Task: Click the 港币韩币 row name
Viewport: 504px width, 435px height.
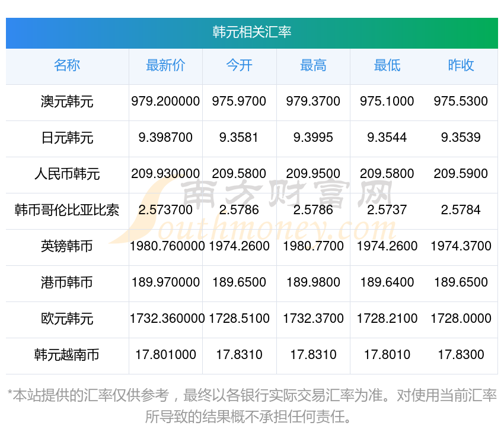Action: (67, 282)
